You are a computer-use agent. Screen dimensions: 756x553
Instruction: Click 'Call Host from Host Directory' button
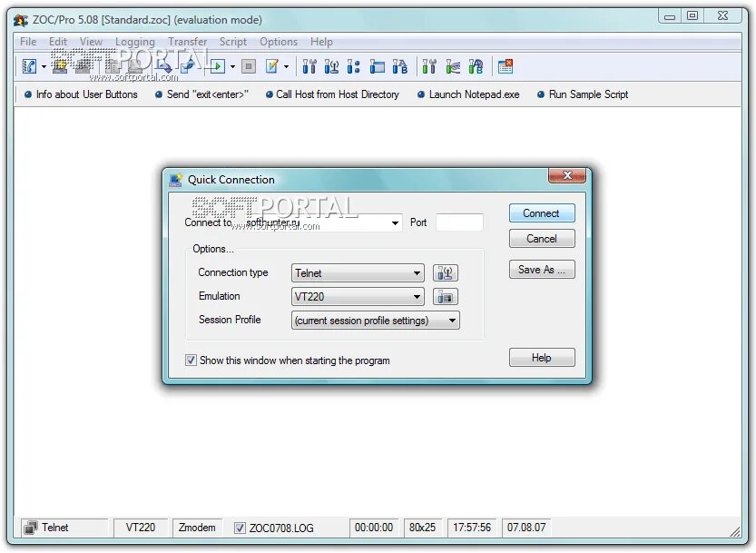tap(333, 94)
